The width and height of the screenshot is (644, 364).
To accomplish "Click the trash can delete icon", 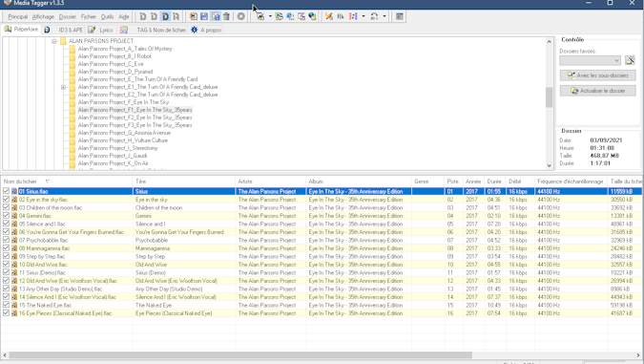I will click(x=226, y=16).
